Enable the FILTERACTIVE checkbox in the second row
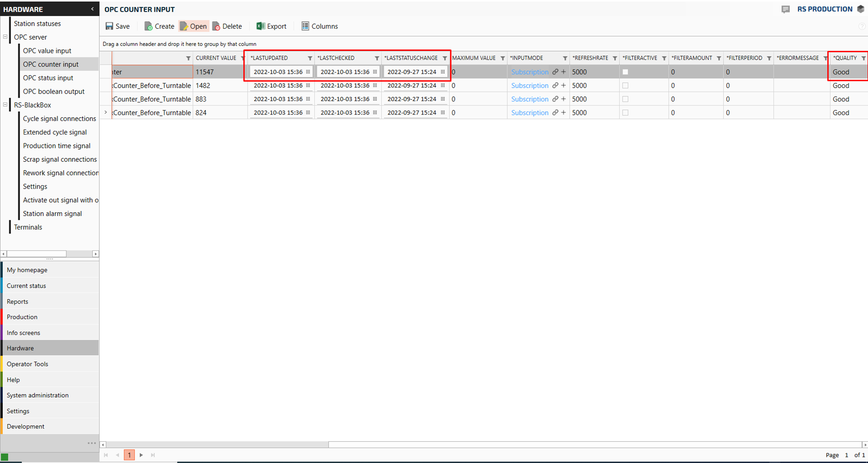Viewport: 868px width, 463px height. [625, 85]
